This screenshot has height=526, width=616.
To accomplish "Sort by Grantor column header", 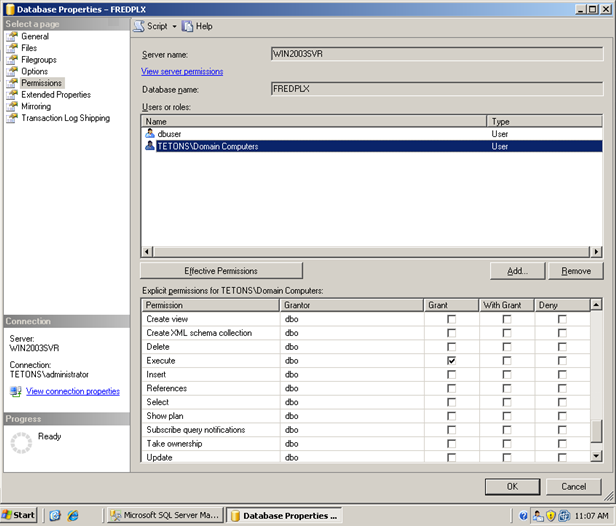I will click(352, 305).
